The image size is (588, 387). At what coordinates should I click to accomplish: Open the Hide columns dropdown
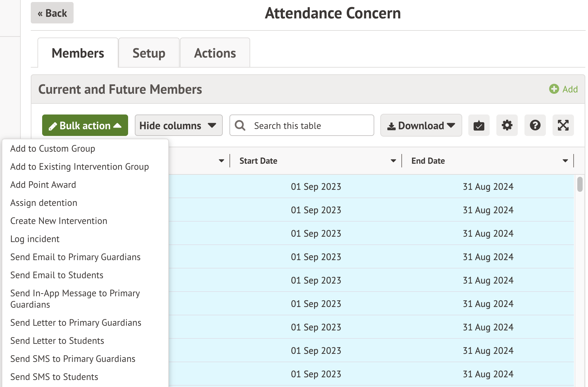[178, 126]
